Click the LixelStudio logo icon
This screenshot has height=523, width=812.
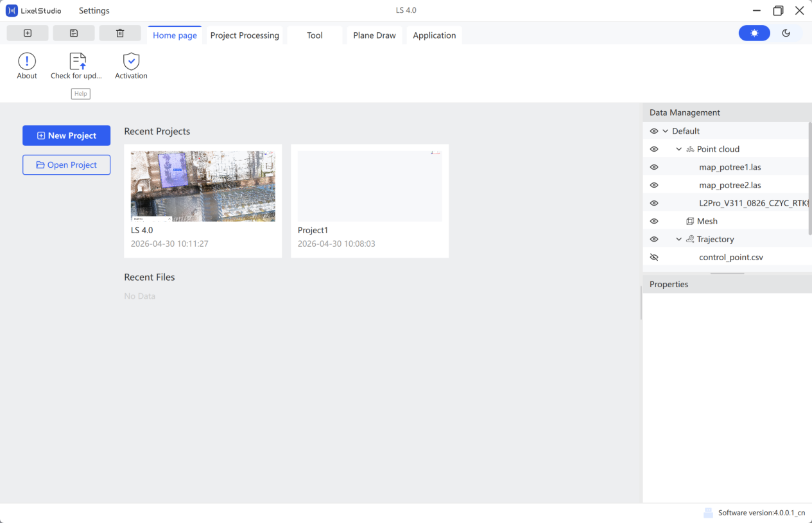click(x=12, y=10)
